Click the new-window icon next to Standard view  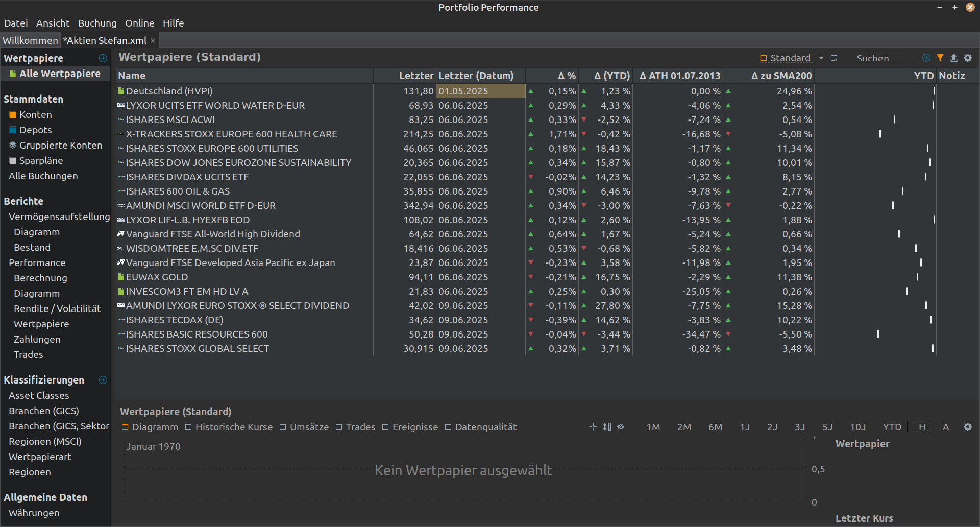[x=834, y=58]
